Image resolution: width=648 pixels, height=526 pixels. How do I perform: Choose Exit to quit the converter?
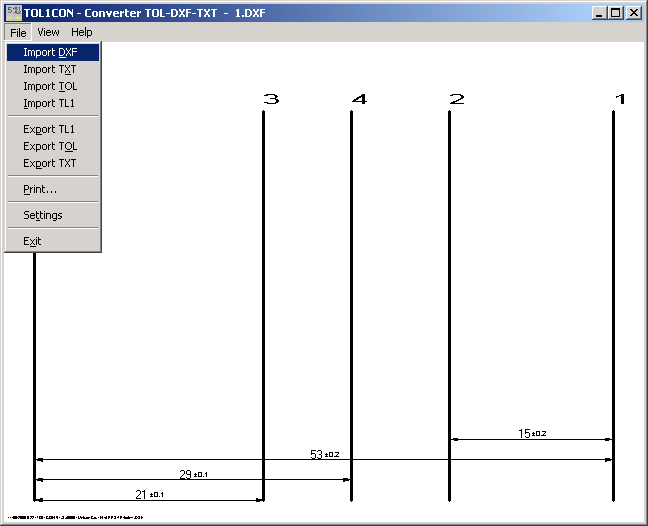coord(32,241)
